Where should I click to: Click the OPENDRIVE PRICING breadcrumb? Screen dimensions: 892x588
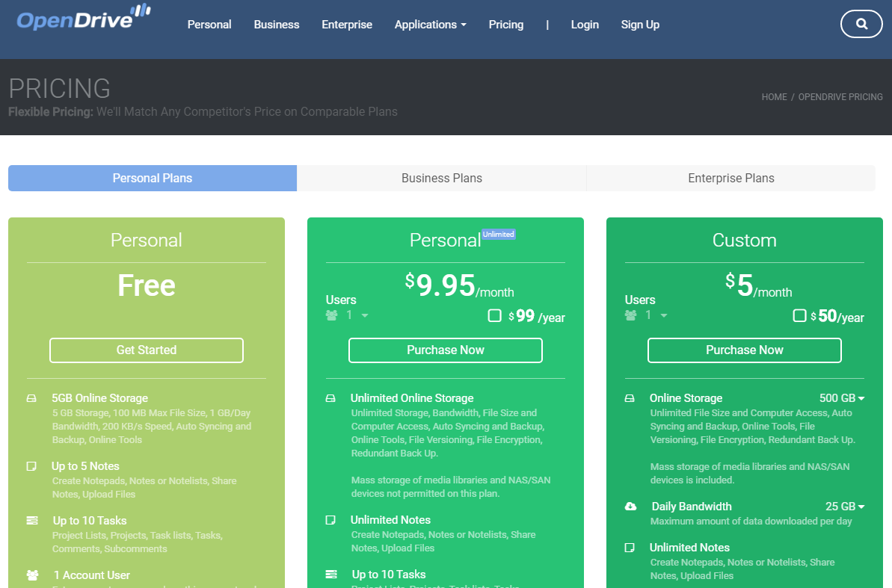[840, 96]
